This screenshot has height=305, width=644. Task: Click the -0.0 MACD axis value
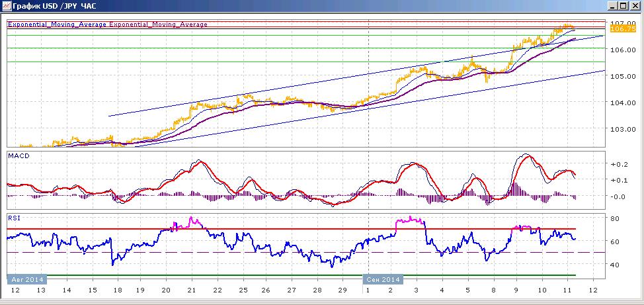[x=619, y=196]
